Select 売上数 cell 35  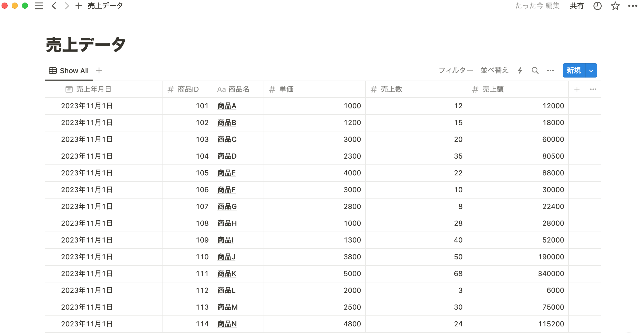pyautogui.click(x=416, y=156)
